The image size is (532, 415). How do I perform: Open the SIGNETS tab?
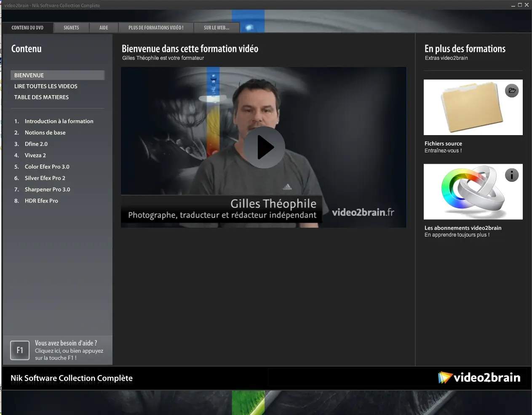coord(71,27)
